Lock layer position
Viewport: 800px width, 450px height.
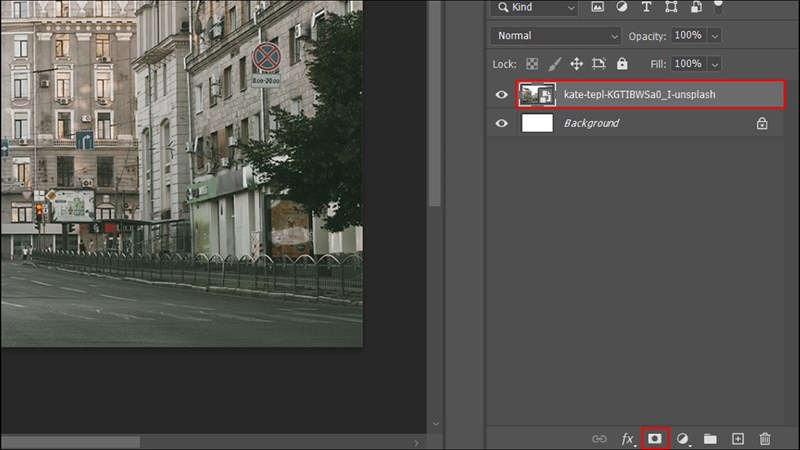tap(577, 64)
